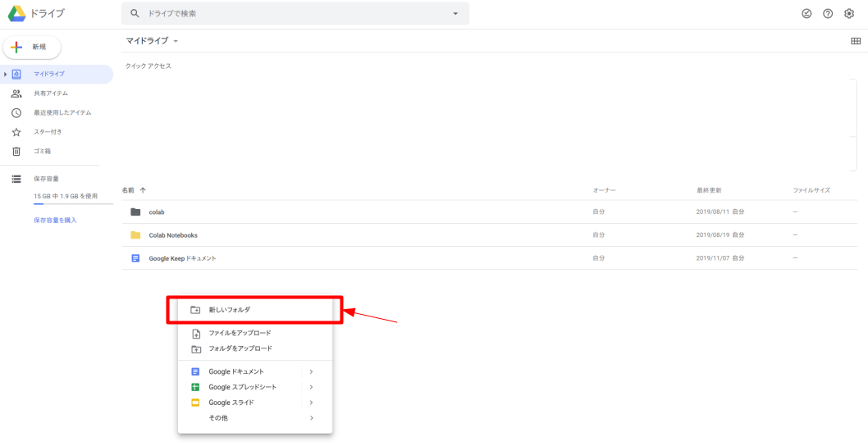Click 保存容量 storage entry

(x=47, y=179)
